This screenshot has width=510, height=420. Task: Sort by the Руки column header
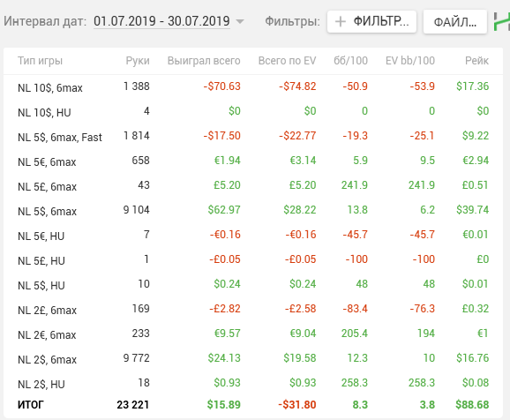click(x=138, y=61)
